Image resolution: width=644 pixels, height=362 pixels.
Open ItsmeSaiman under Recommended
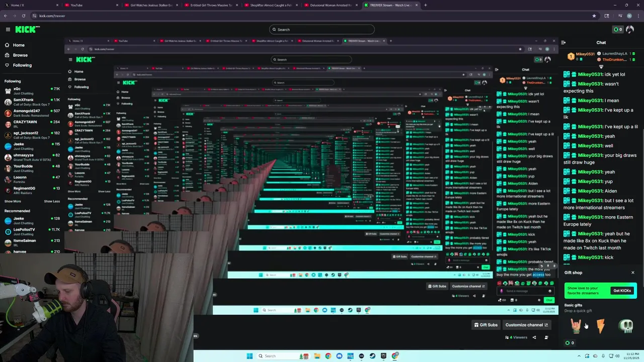click(x=32, y=242)
